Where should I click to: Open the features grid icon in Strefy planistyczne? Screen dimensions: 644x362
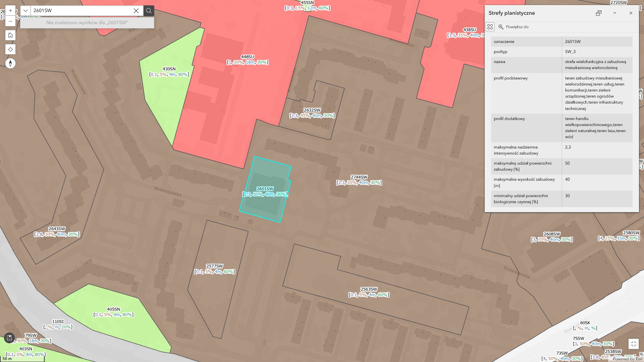pos(490,27)
